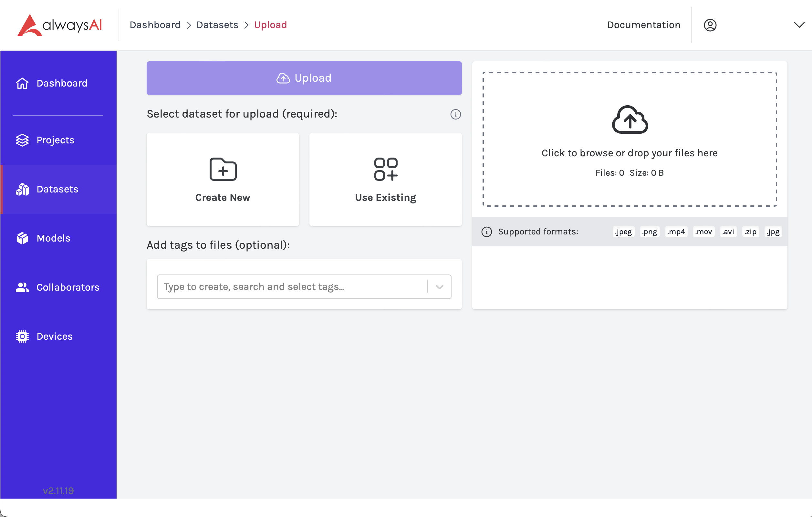Screen dimensions: 812x517
Task: Click the Devices chip icon in sidebar
Action: pos(22,336)
